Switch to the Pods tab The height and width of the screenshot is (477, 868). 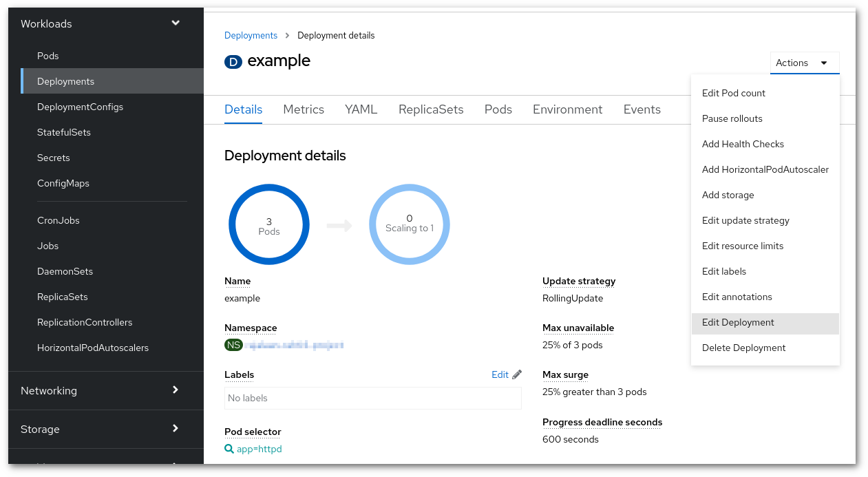(498, 109)
